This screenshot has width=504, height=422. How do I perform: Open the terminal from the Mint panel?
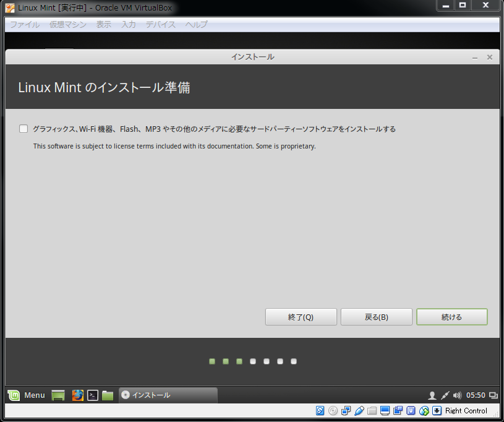(93, 395)
